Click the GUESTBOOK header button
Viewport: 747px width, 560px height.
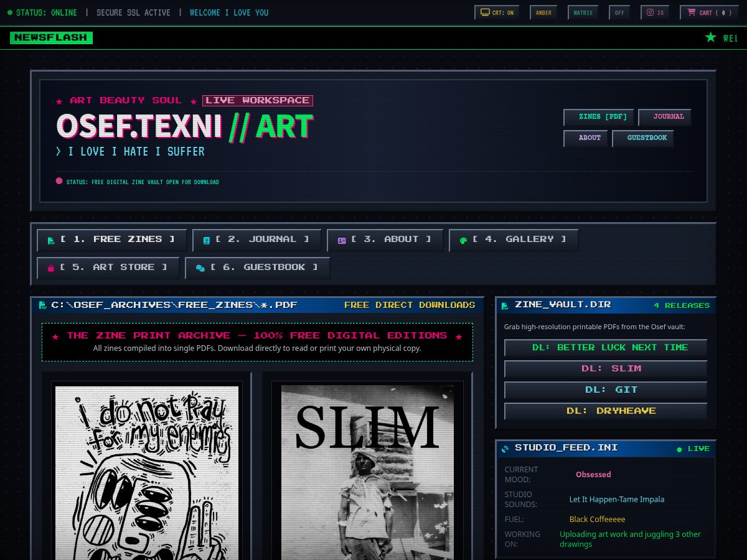point(643,138)
